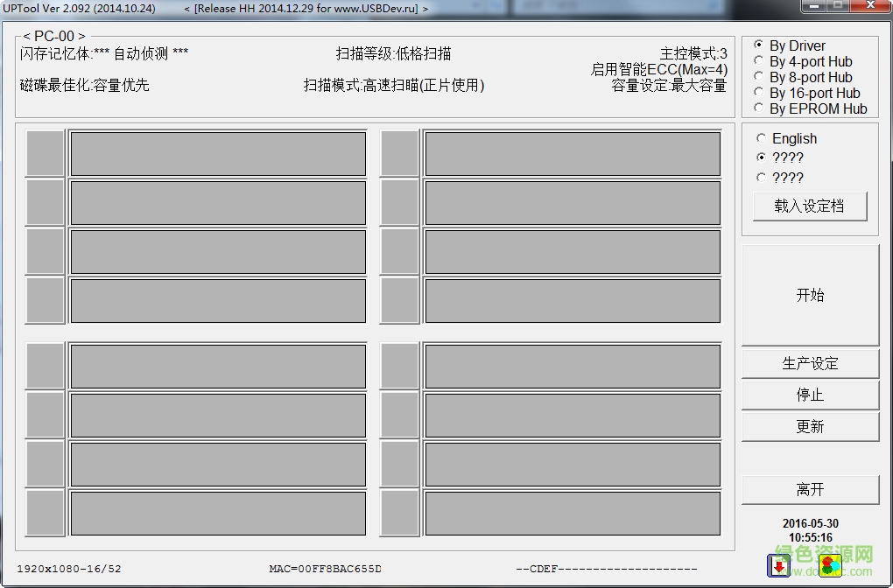893x588 pixels.
Task: Select the By Driver radio option
Action: pos(759,45)
